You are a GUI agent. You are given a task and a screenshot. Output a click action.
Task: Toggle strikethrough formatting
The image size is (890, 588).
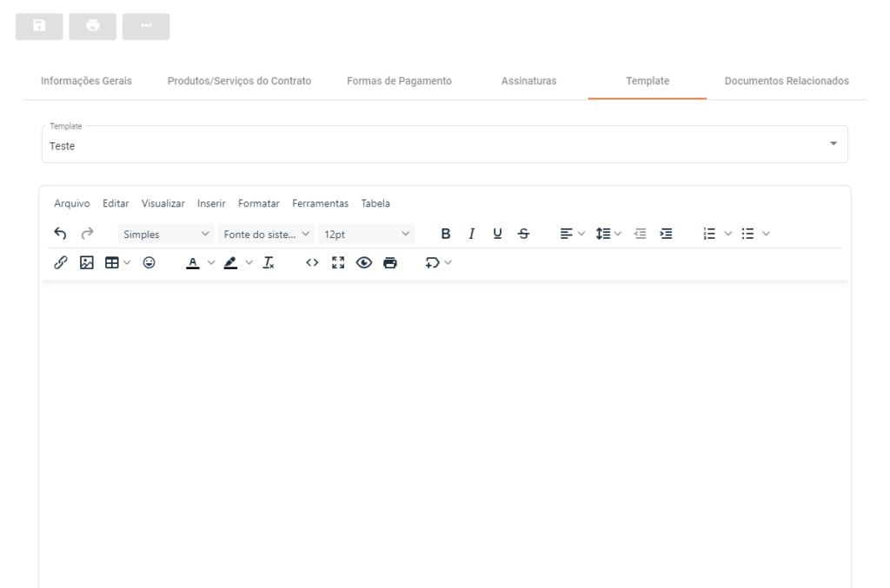[522, 234]
